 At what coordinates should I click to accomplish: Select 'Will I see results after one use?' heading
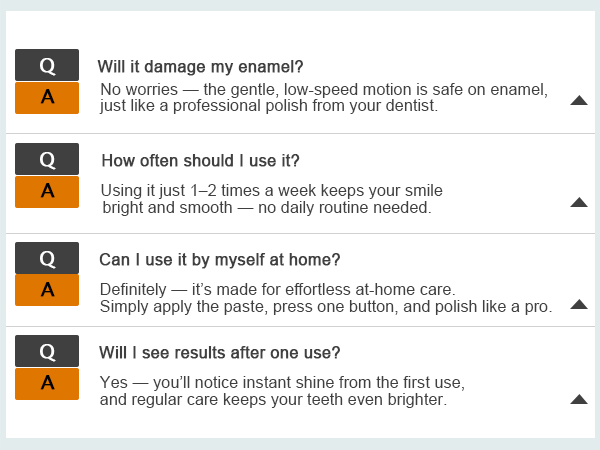point(220,353)
